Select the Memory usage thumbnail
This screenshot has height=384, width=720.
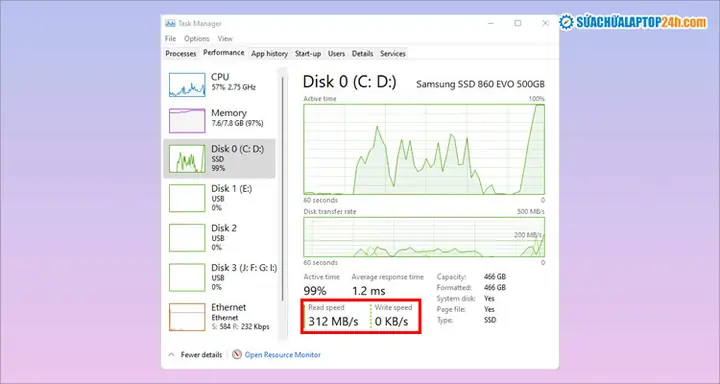click(187, 121)
